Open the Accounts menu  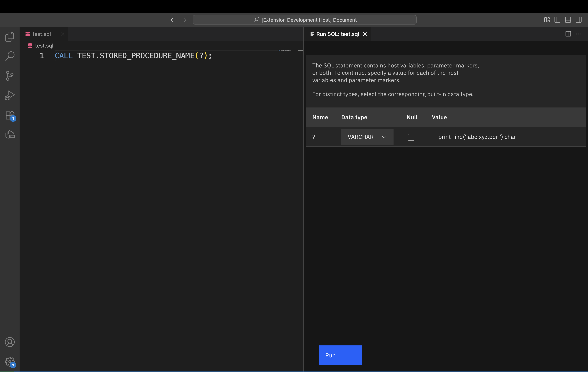click(x=10, y=342)
